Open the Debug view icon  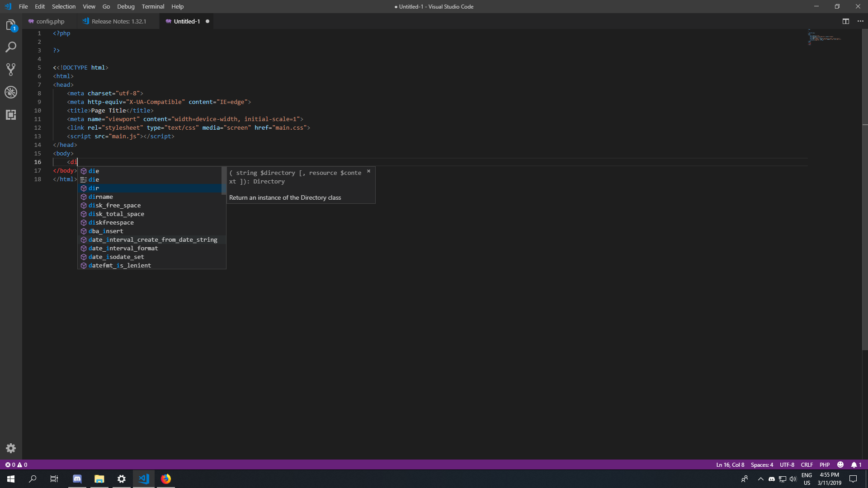click(11, 92)
